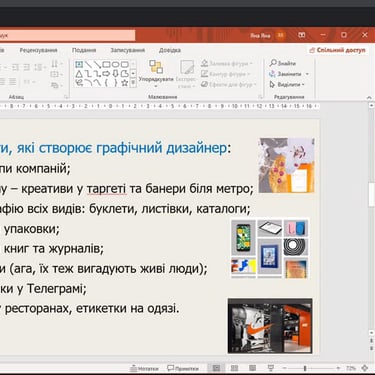Click the zoom slider handle
This screenshot has height=375, width=375.
click(305, 368)
